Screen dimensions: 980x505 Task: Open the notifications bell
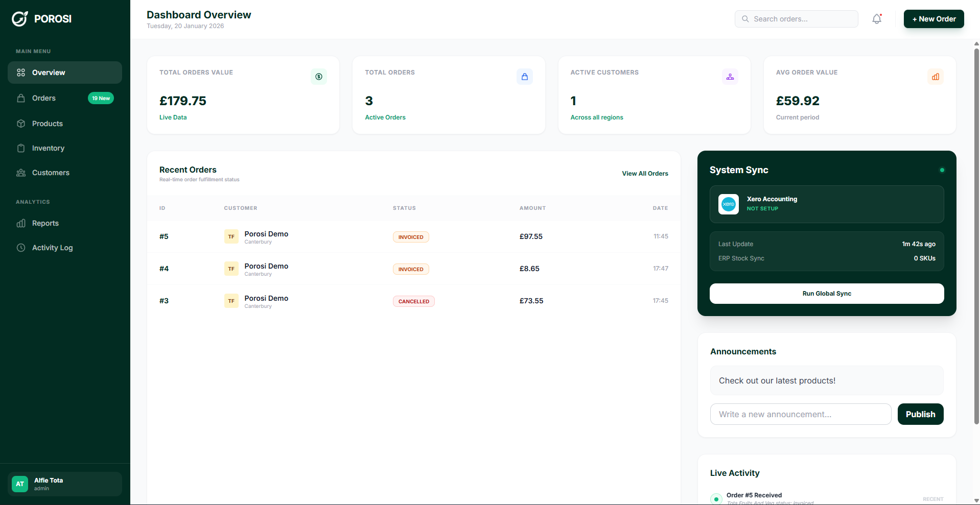[877, 19]
